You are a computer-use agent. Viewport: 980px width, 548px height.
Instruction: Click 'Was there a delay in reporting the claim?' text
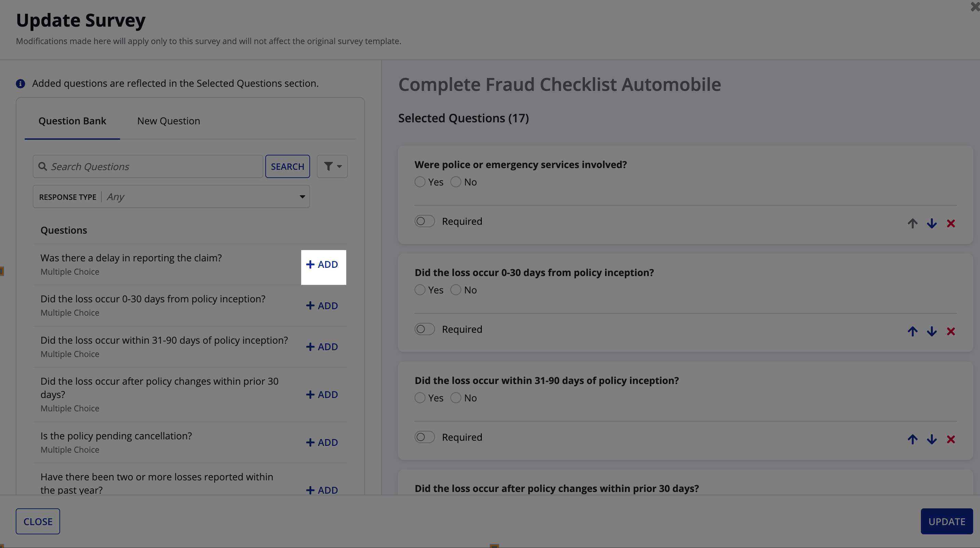tap(131, 258)
